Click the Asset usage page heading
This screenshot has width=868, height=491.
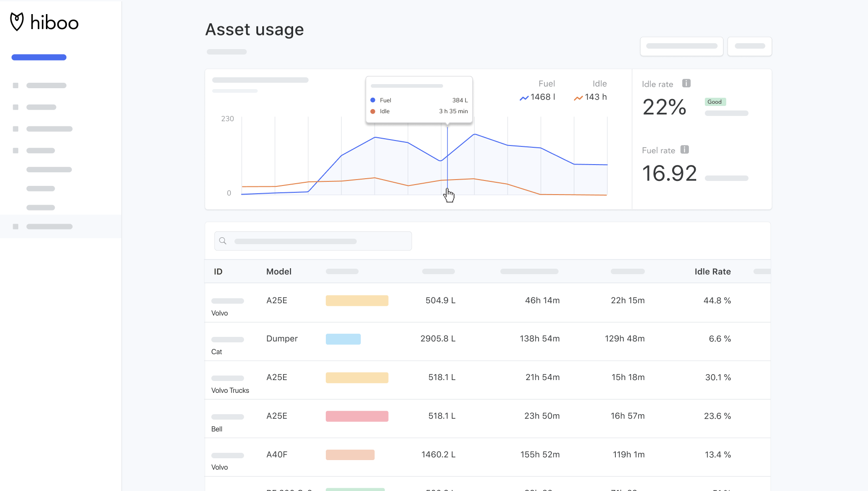(254, 30)
